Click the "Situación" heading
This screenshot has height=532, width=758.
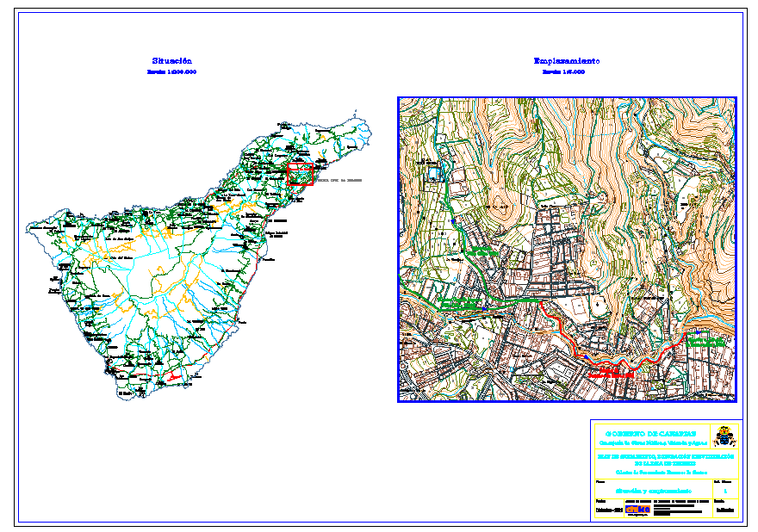(171, 61)
